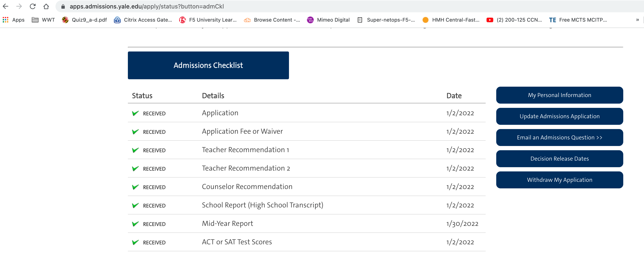644x253 pixels.
Task: Select Counselor Recommendation text
Action: (247, 187)
